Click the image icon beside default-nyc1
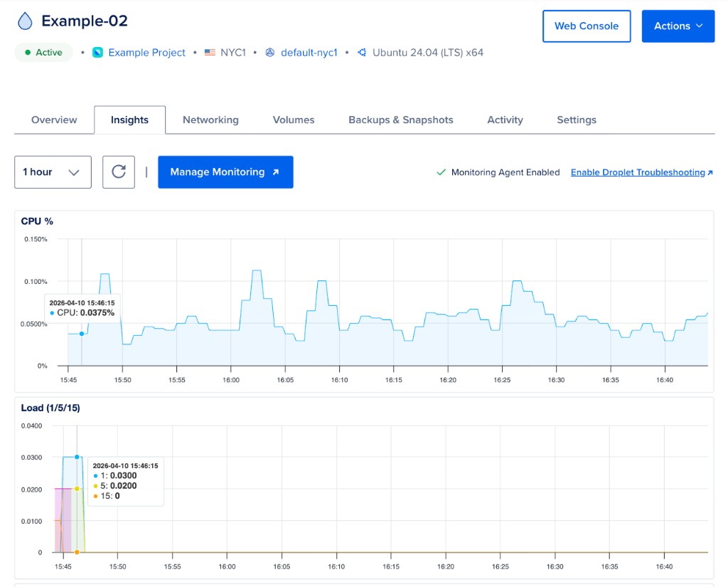The height and width of the screenshot is (587, 728). 269,53
